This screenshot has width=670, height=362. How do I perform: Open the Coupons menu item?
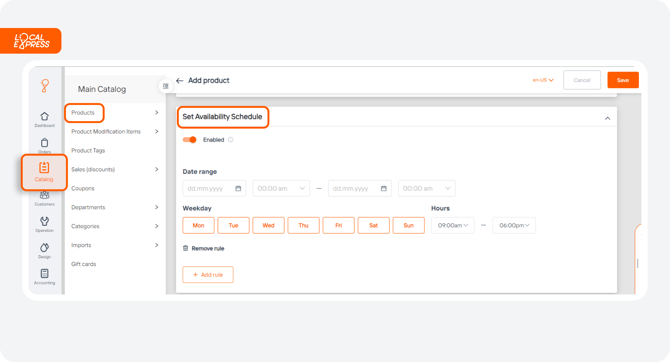pyautogui.click(x=83, y=188)
